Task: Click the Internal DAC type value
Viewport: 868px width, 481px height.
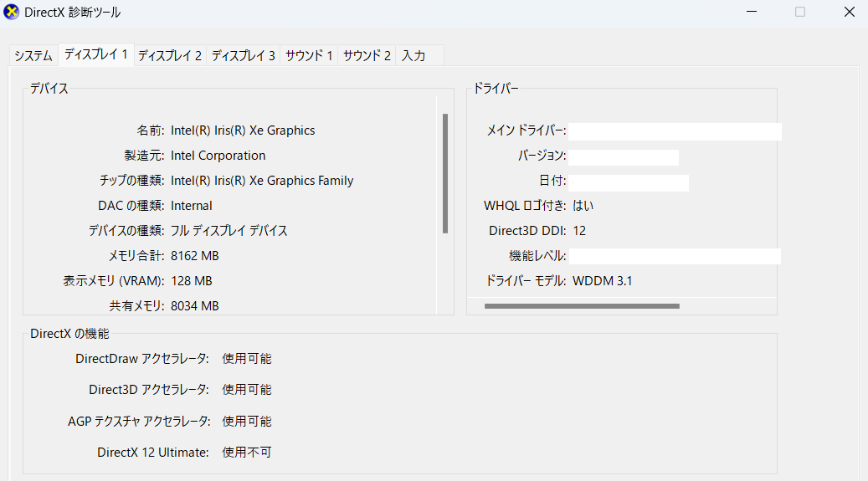Action: click(191, 206)
